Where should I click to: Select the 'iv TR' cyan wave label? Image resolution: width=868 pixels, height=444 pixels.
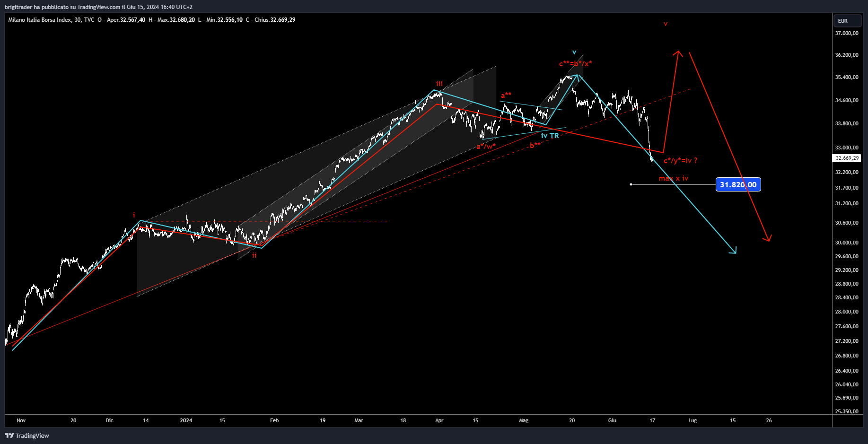coord(550,136)
